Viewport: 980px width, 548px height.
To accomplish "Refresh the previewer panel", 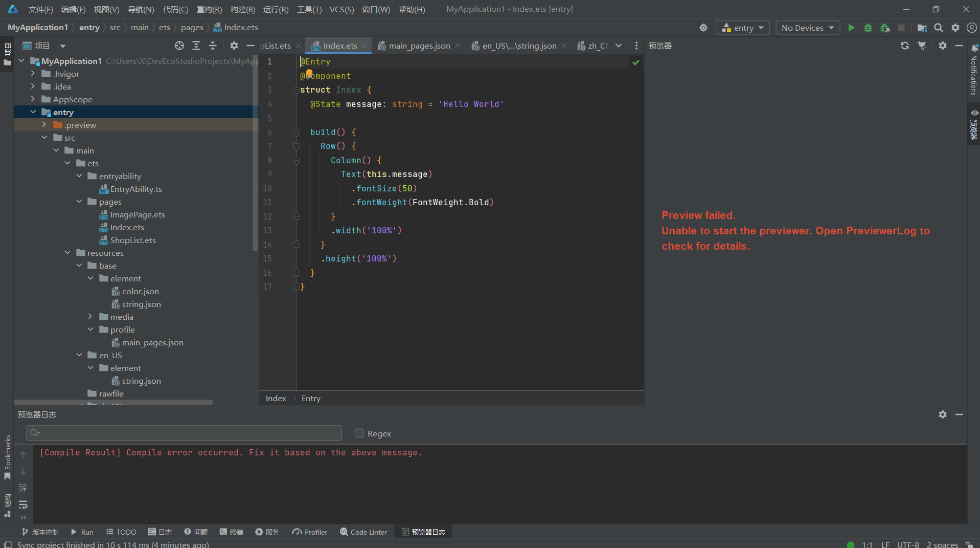I will [x=904, y=46].
